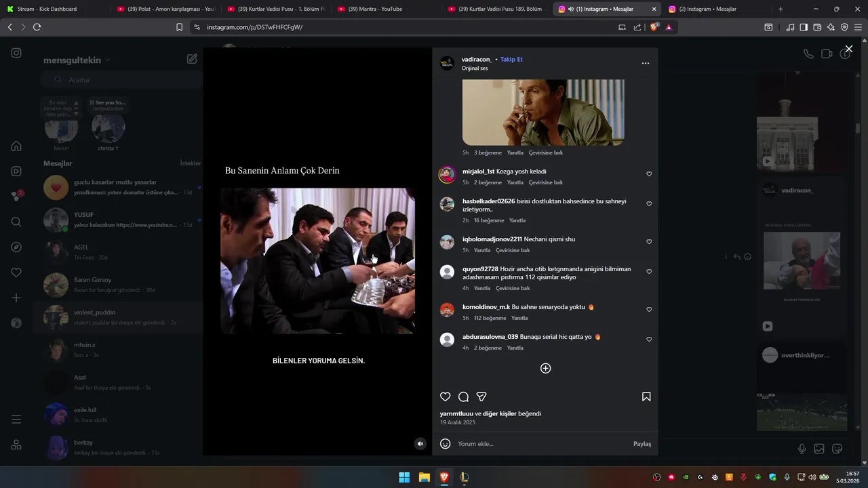This screenshot has height=488, width=868.
Task: Like mirjalol_1st's comment
Action: (649, 174)
